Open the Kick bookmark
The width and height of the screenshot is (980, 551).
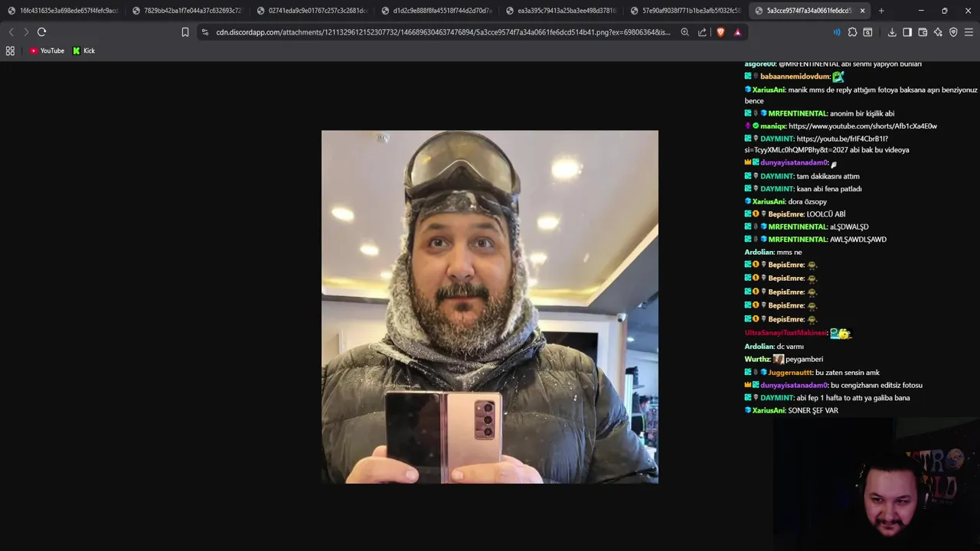coord(84,51)
